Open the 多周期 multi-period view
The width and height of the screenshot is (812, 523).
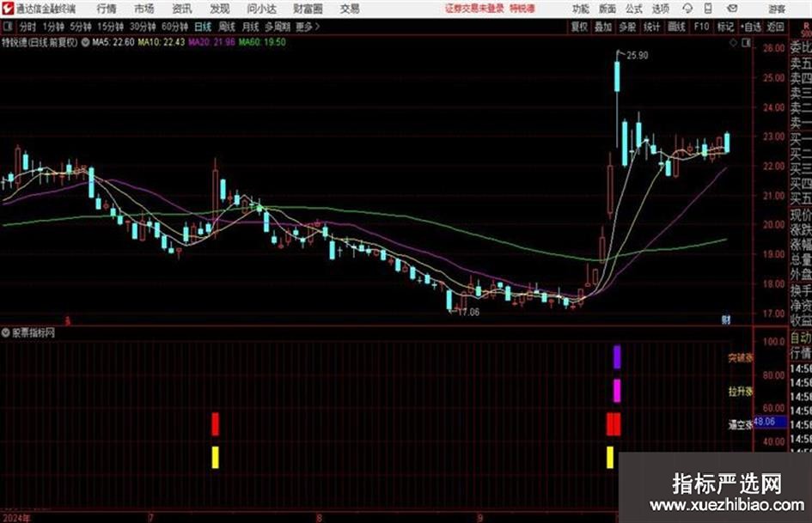pos(278,27)
